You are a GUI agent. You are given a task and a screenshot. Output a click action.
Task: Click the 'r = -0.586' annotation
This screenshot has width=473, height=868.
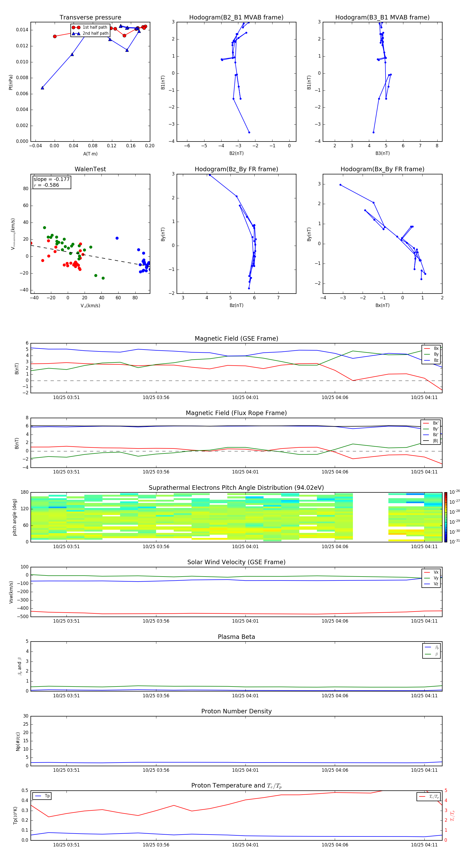[47, 185]
